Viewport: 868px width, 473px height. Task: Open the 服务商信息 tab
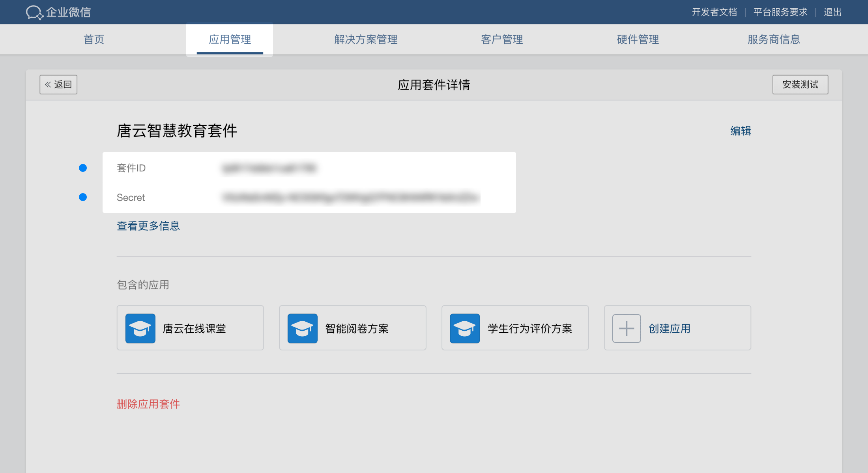(774, 39)
